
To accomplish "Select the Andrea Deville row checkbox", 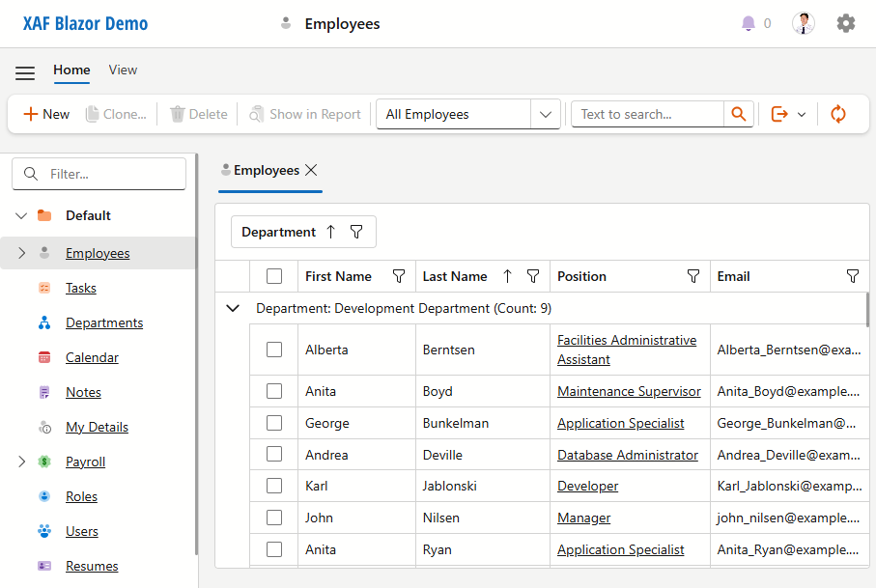I will click(274, 454).
